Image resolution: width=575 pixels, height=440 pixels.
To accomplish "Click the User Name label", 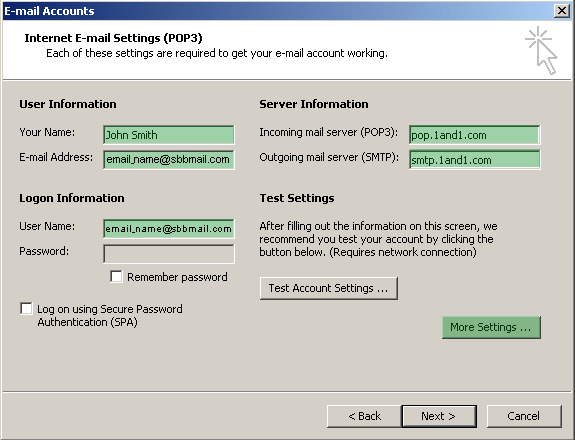I will (47, 226).
